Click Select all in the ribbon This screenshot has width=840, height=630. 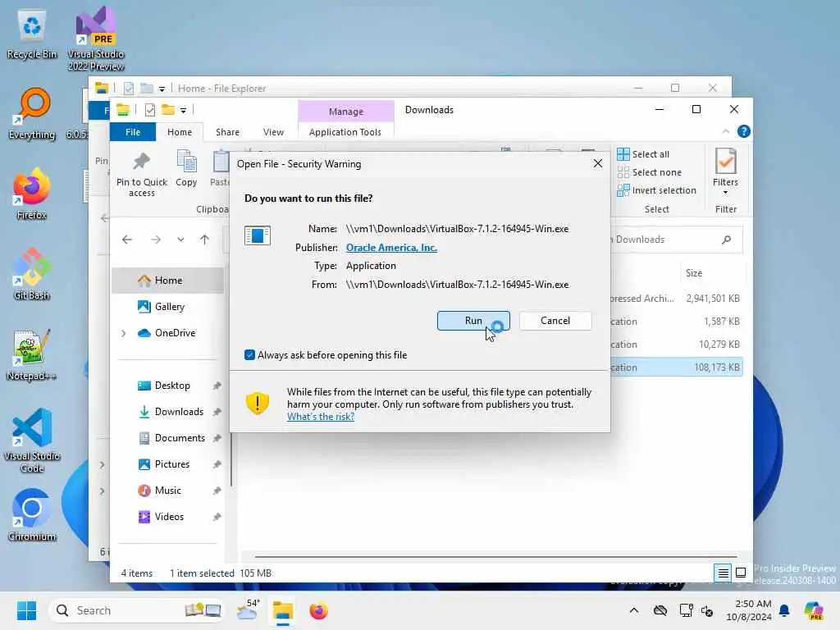(644, 154)
